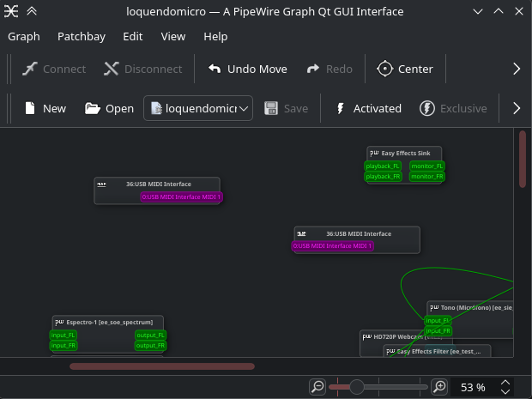Increase zoom with the spinbox up arrow

point(505,383)
